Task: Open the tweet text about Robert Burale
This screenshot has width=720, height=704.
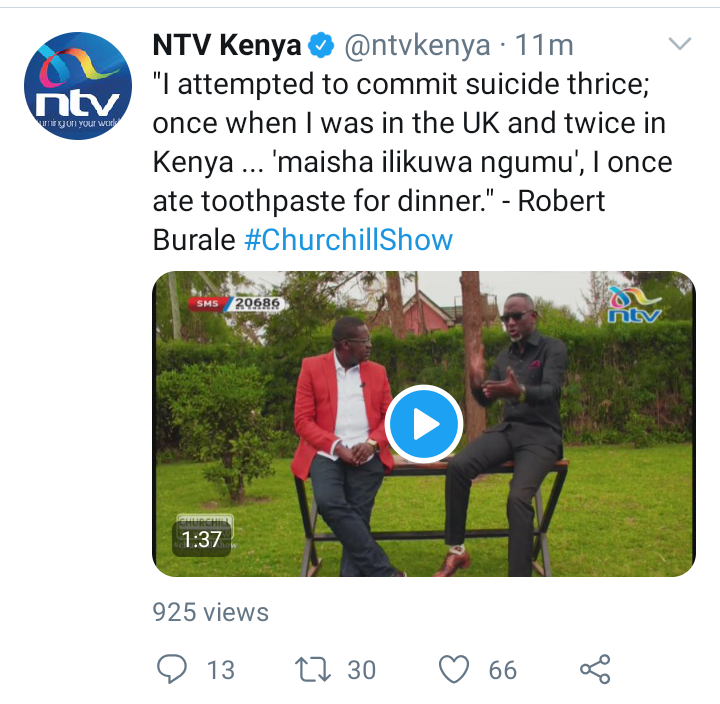Action: 412,162
